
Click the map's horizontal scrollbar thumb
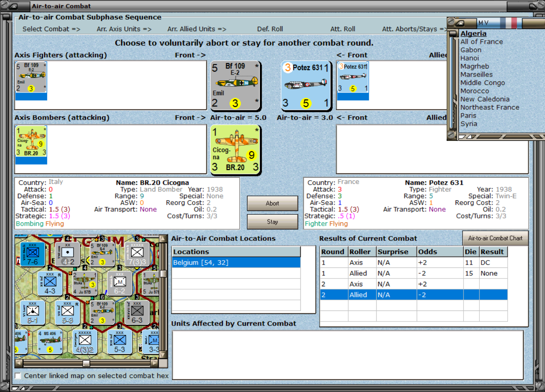pos(86,363)
